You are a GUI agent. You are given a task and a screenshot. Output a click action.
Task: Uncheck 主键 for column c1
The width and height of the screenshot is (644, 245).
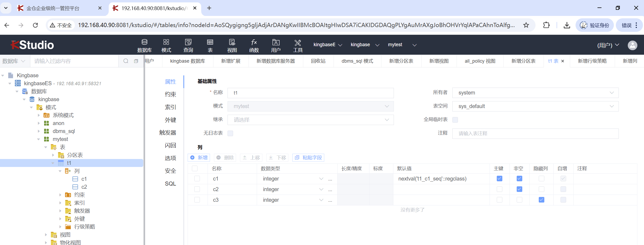[499, 179]
